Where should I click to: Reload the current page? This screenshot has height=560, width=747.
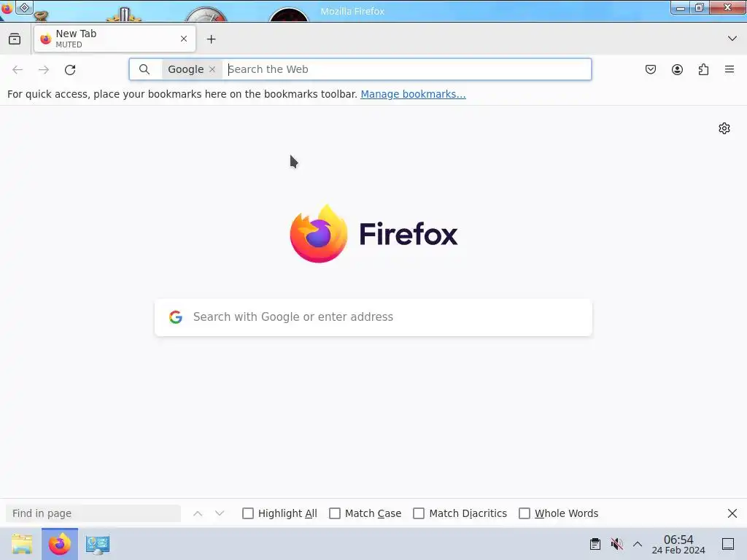pos(70,69)
